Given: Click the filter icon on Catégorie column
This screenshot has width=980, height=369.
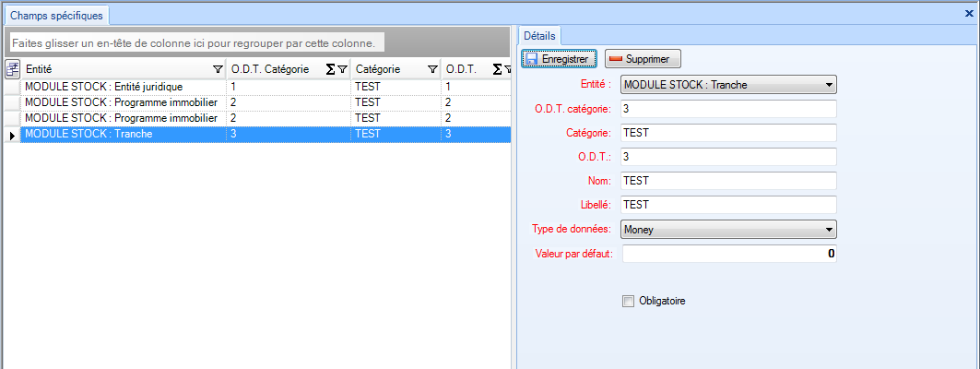Looking at the screenshot, I should 432,69.
